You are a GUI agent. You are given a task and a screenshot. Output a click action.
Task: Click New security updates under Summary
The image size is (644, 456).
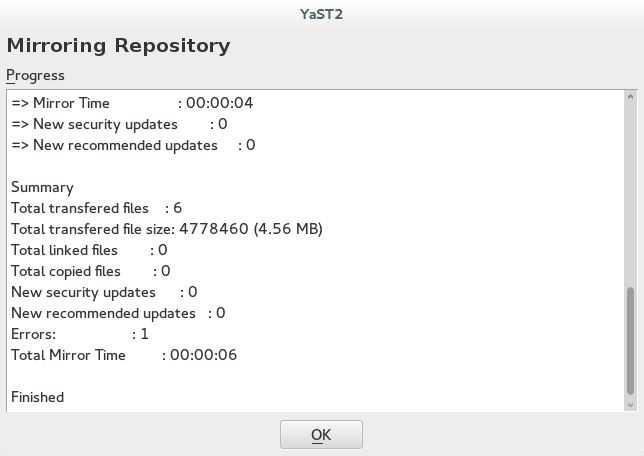click(104, 292)
